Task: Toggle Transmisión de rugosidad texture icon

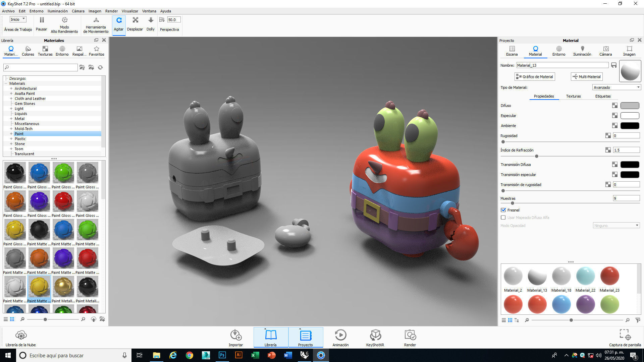Action: [608, 185]
